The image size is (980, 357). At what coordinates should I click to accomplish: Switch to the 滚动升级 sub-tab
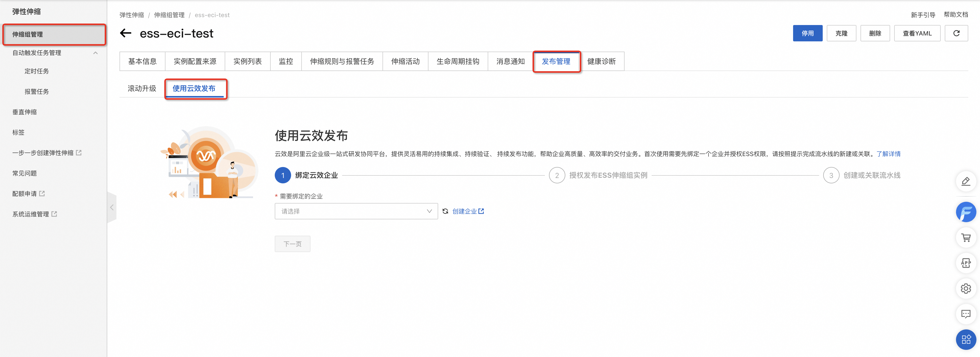142,88
